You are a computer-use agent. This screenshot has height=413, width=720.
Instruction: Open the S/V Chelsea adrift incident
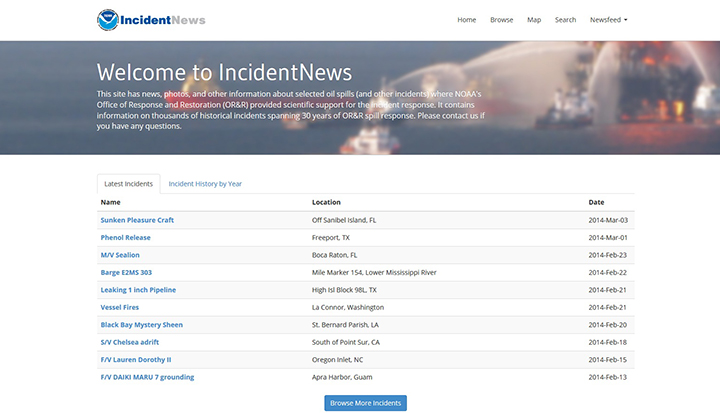coord(129,342)
